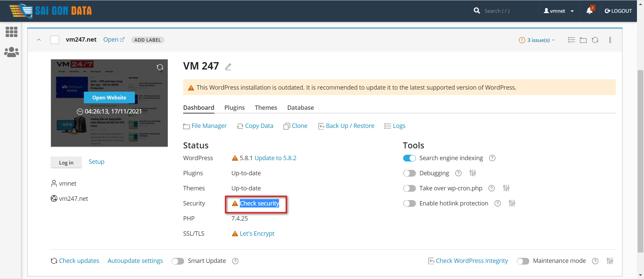Screen dimensions: 644x279
Task: Open help for Search engine indexing
Action: tap(492, 158)
